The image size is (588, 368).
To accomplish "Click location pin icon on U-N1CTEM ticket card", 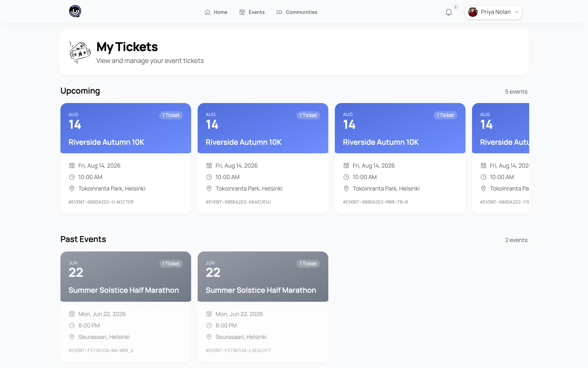I will tap(72, 189).
